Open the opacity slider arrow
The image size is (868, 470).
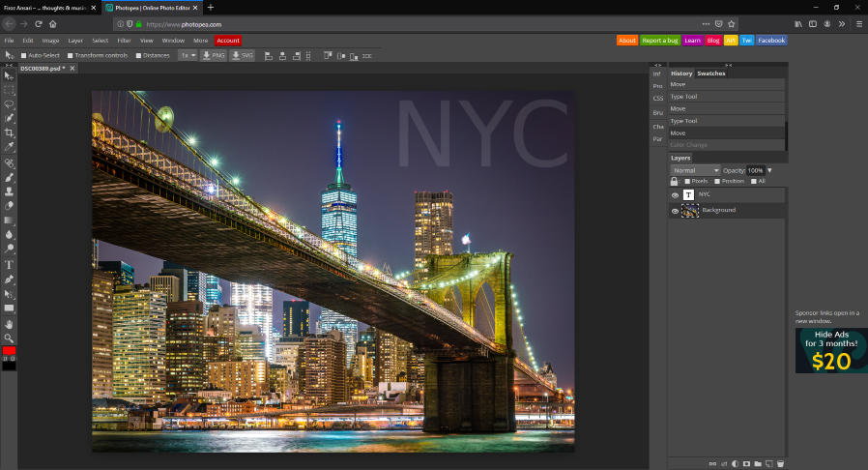769,170
